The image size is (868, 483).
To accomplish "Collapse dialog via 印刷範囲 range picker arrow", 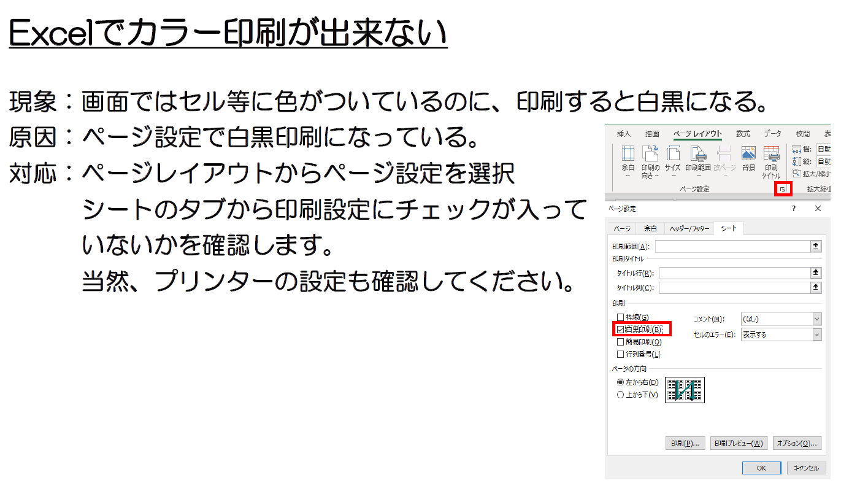I will (x=816, y=246).
